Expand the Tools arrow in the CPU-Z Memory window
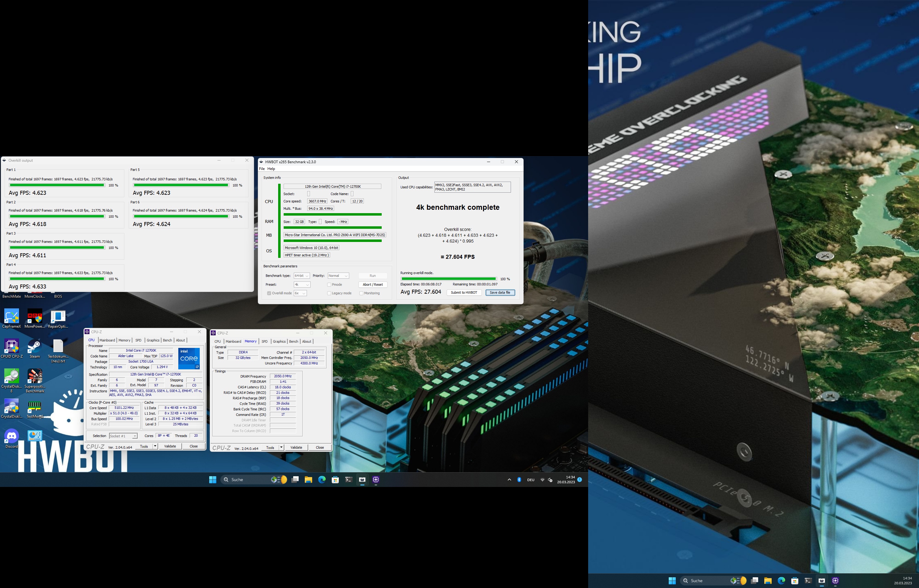 click(x=282, y=447)
